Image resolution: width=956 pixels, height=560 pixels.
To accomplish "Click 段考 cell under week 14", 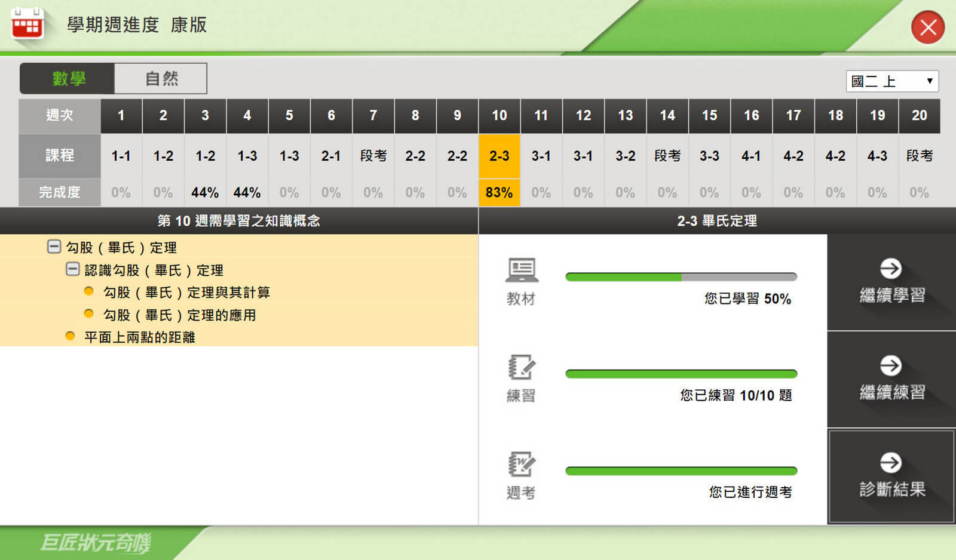I will [x=667, y=156].
